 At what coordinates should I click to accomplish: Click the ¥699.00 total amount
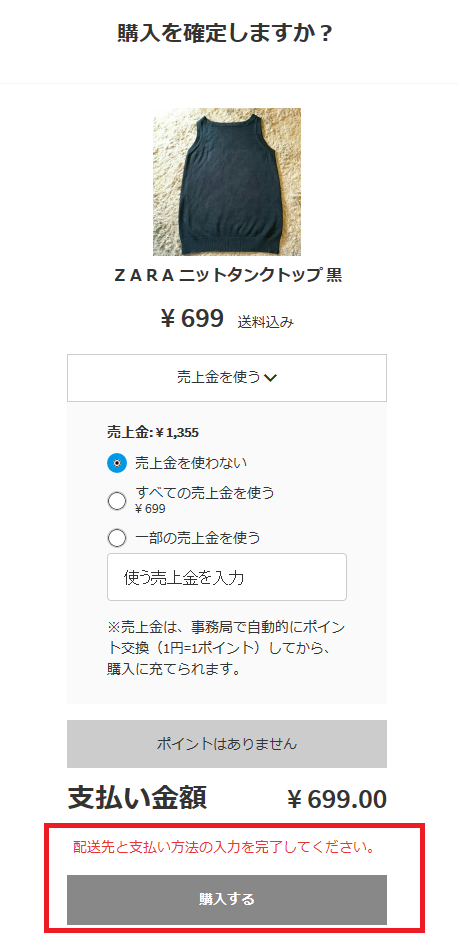337,799
